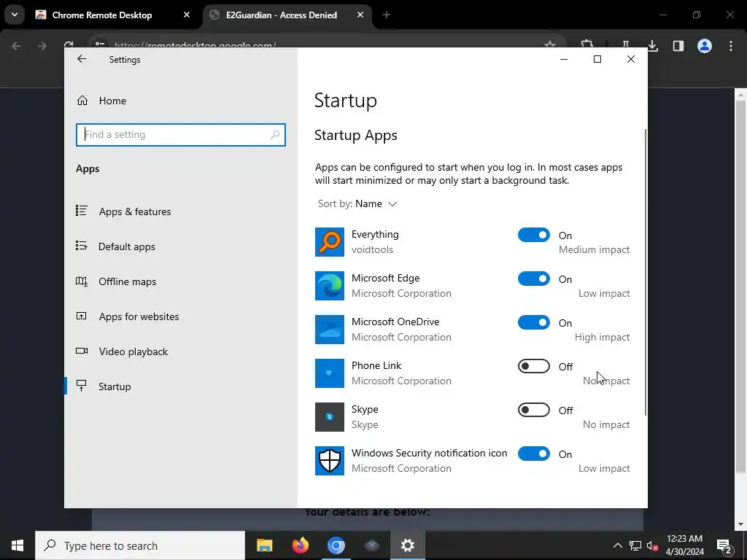Screen dimensions: 747x560
Task: Click the Video playback camera icon
Action: pos(82,351)
